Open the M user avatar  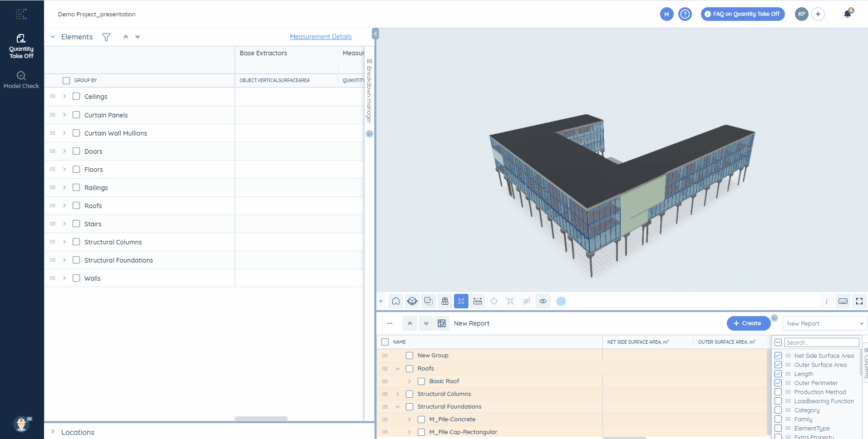coord(666,14)
